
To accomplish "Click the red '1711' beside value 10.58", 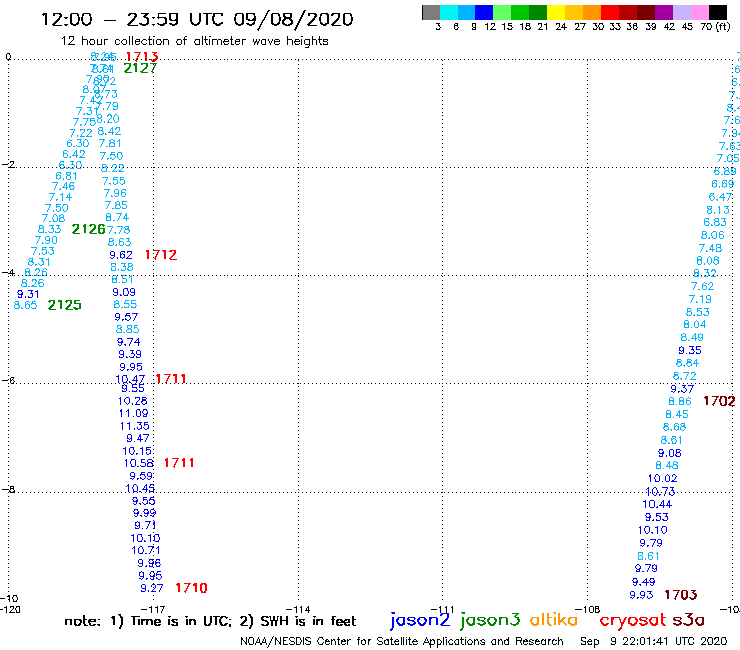I will click(x=179, y=463).
